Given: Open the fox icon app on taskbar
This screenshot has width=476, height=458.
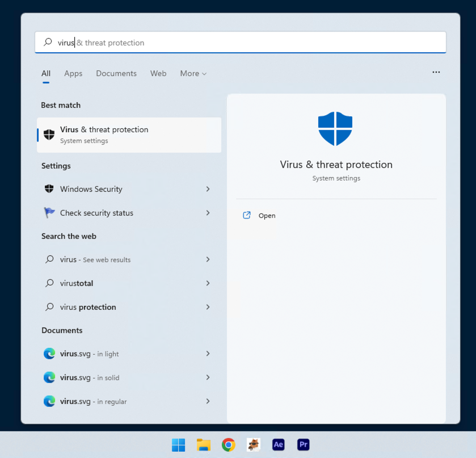Looking at the screenshot, I should pos(254,444).
